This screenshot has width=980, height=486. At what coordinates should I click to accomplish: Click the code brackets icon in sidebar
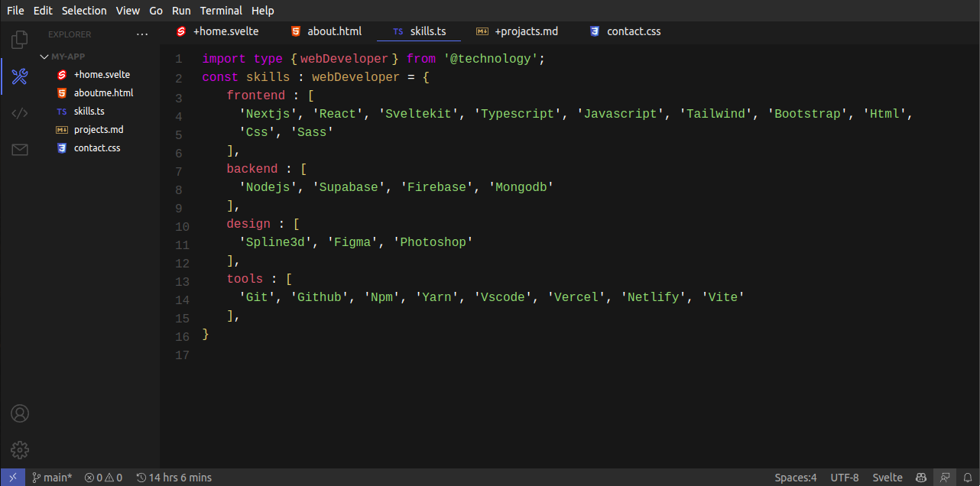(20, 113)
